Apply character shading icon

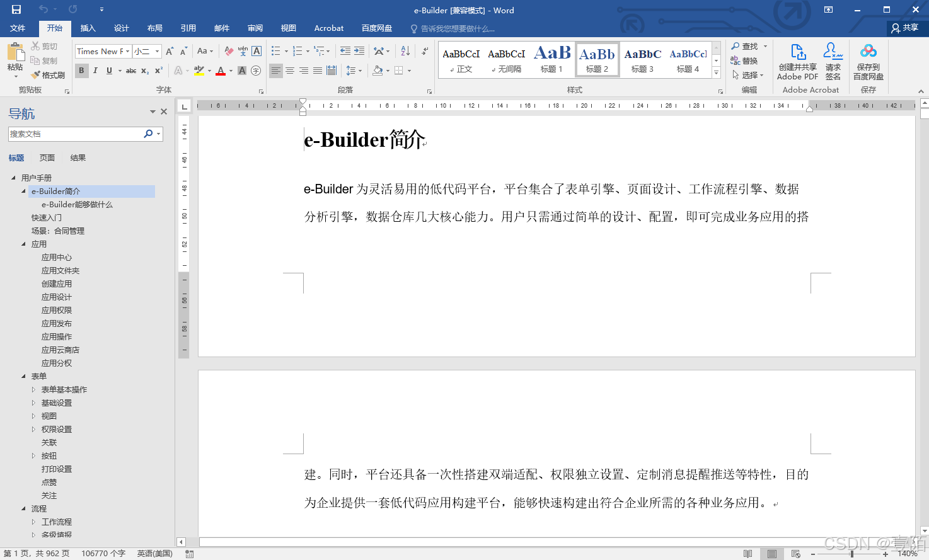click(x=242, y=71)
